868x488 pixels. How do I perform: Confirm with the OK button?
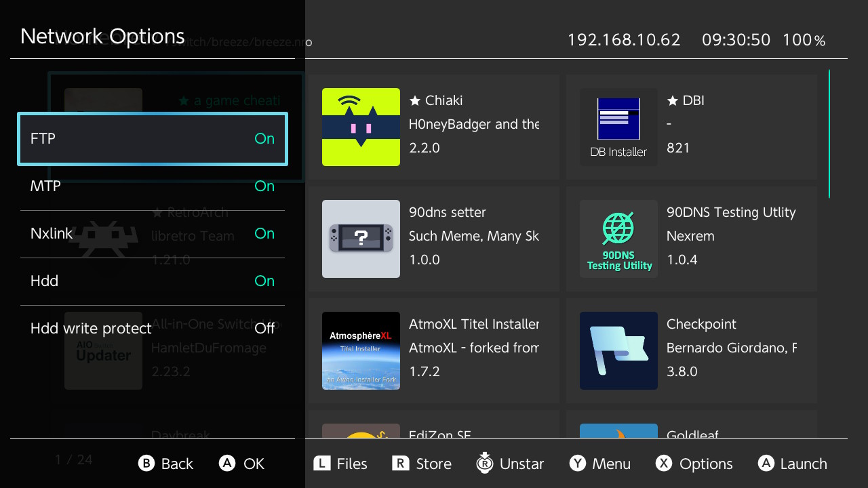242,464
